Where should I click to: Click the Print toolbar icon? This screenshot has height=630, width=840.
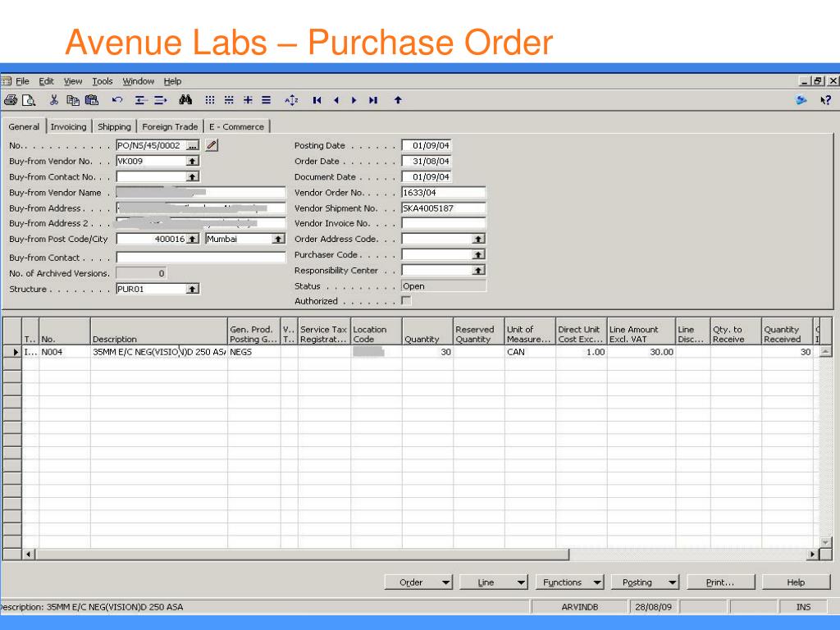[10, 100]
